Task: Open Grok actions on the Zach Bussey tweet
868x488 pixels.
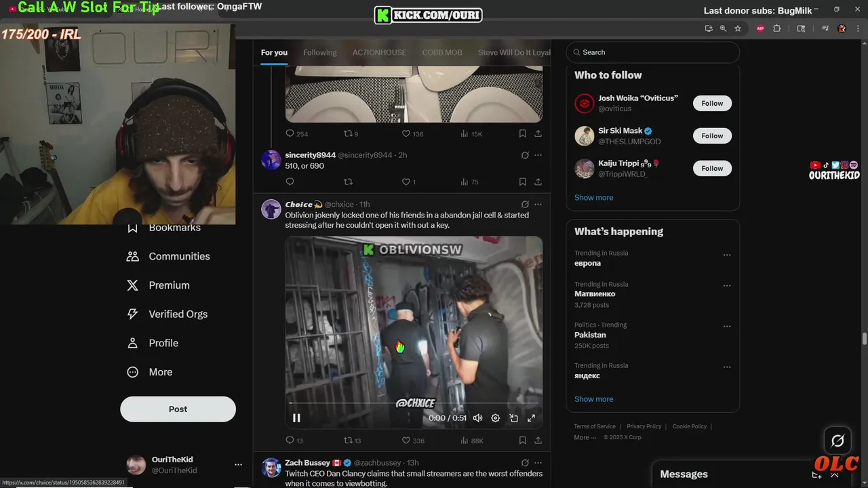Action: click(525, 463)
